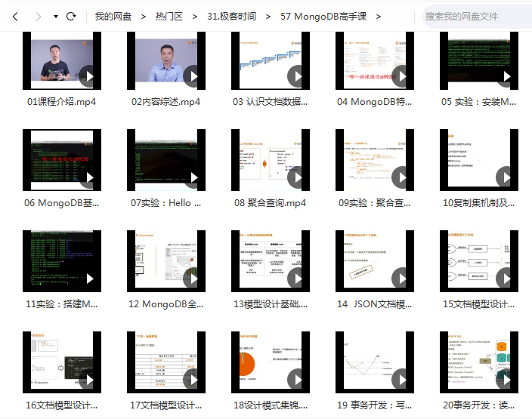The width and height of the screenshot is (532, 419).
Task: Open the navigation history dropdown arrow
Action: 56,17
